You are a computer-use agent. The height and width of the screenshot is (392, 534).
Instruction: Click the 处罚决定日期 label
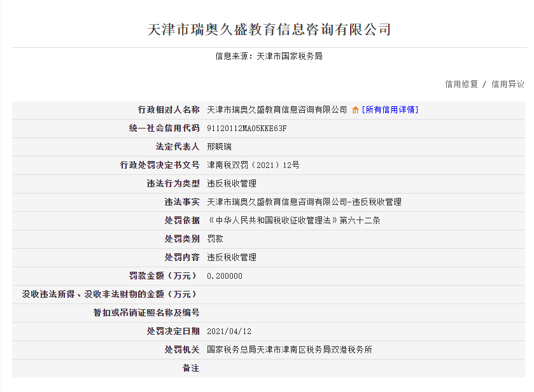[173, 331]
